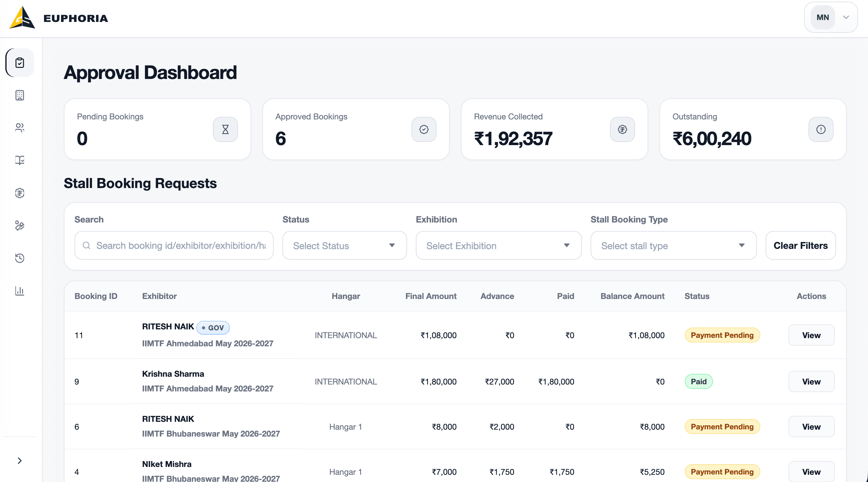This screenshot has width=868, height=482.
Task: Click the Paid column header
Action: (566, 296)
